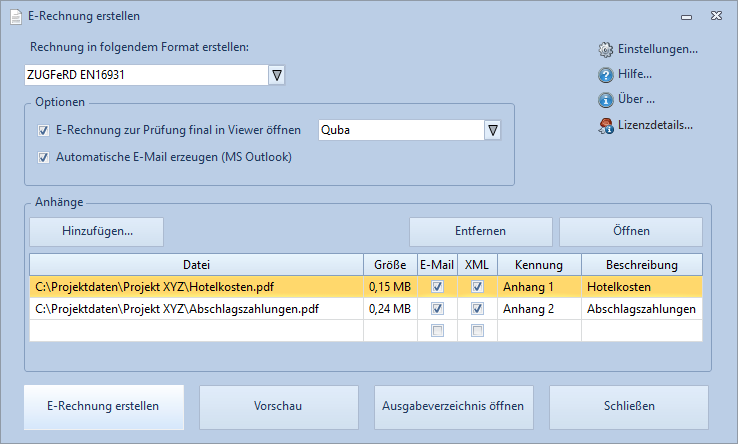Viewport: 738px width, 444px height.
Task: Click the Beschreibung column header
Action: pyautogui.click(x=642, y=265)
